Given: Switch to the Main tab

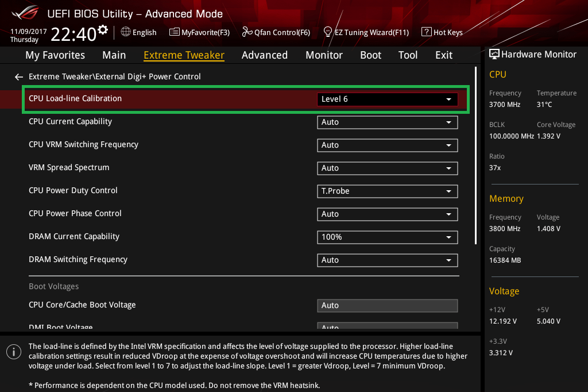Looking at the screenshot, I should coord(114,55).
